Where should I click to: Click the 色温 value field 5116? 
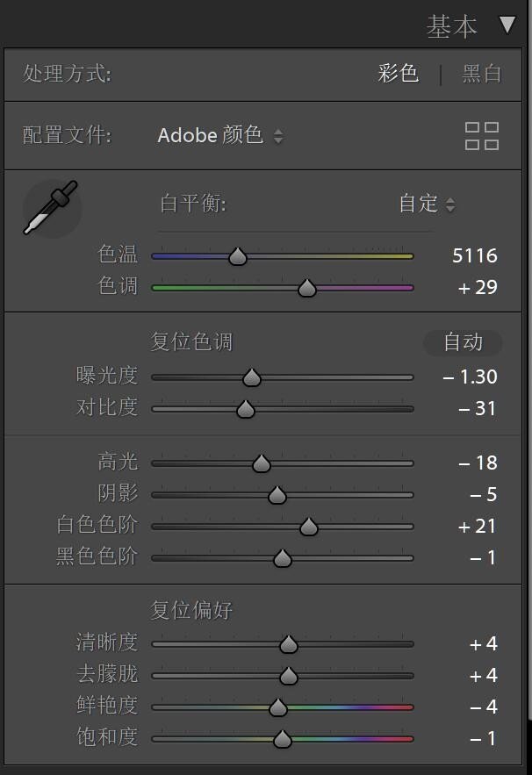[474, 256]
